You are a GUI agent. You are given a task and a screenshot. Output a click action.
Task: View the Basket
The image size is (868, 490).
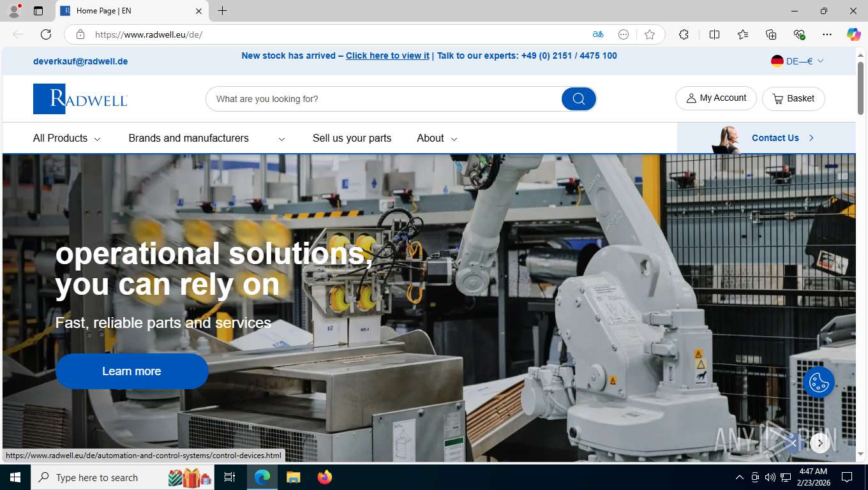point(793,98)
